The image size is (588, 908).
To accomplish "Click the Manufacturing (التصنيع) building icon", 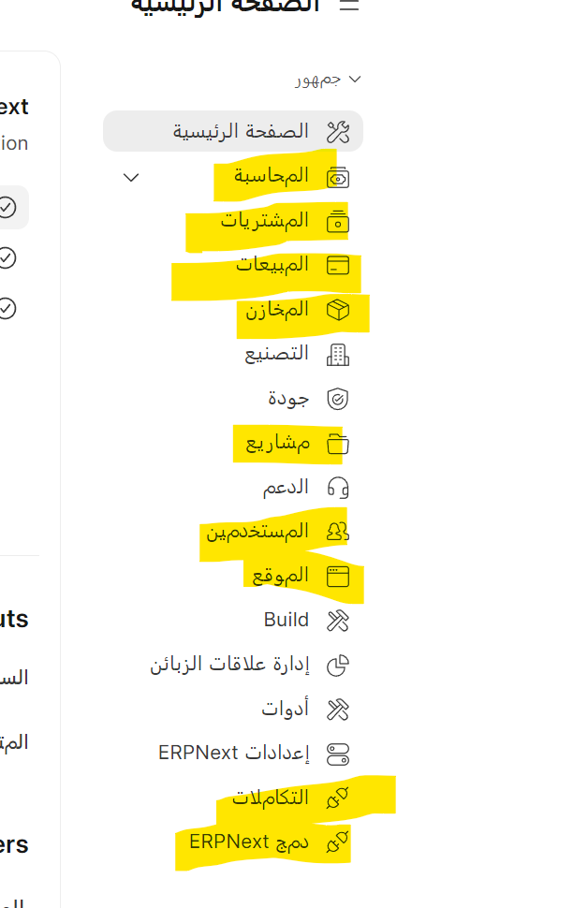I will (x=338, y=355).
